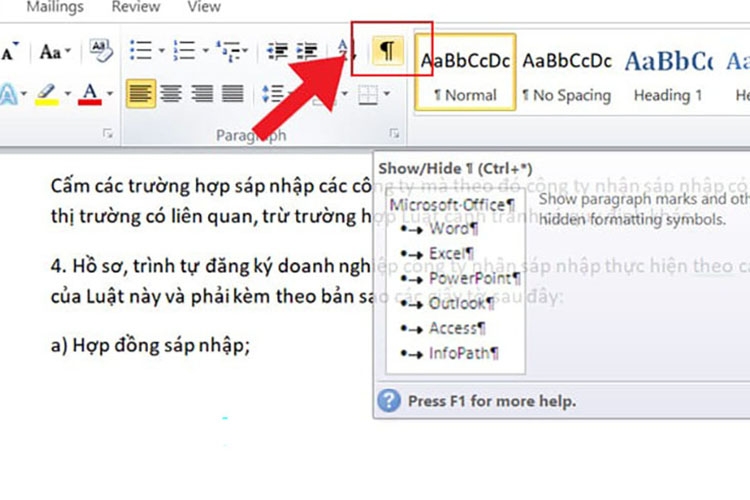Open the Font Color dropdown arrow
Viewport: 750px width, 500px height.
point(110,93)
